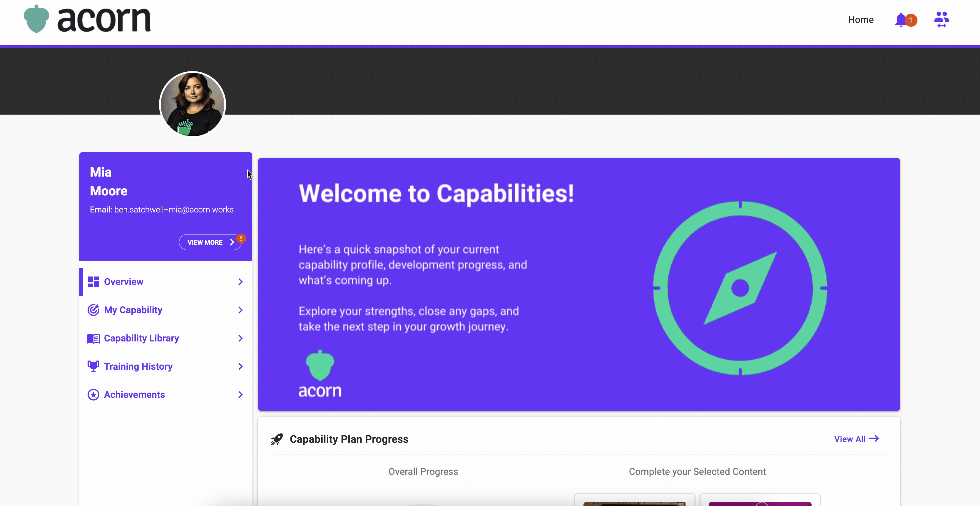Open the Capability Library menu item

(x=165, y=338)
